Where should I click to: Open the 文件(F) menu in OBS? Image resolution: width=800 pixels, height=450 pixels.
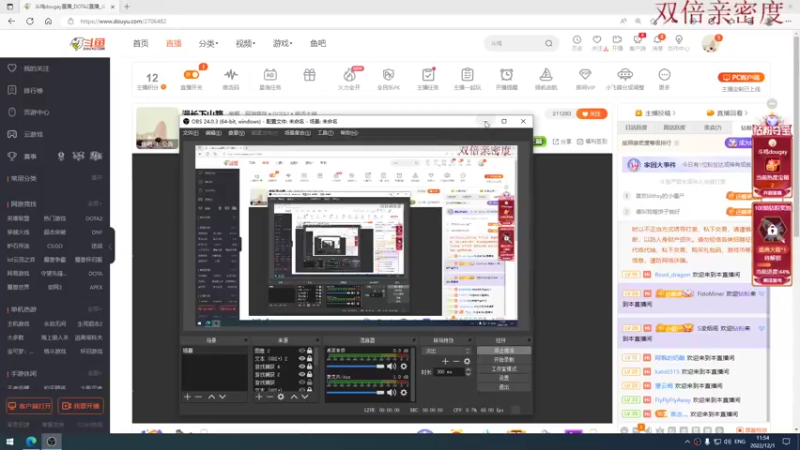point(191,133)
